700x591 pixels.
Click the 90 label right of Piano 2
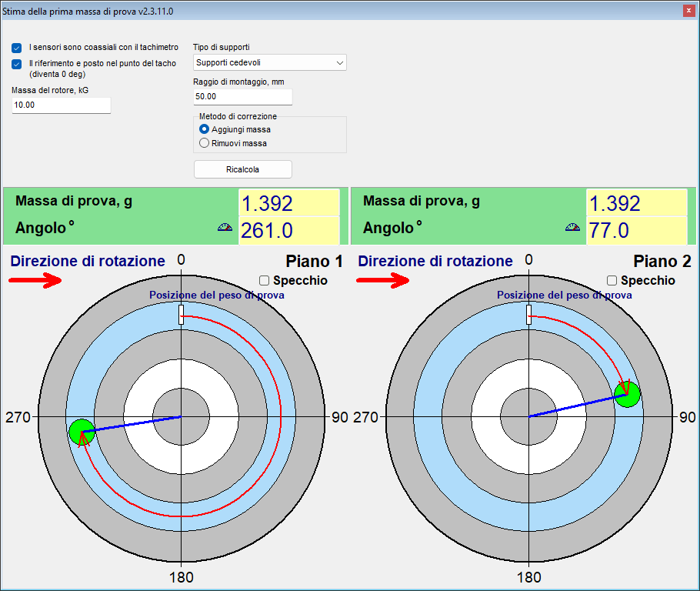[687, 417]
